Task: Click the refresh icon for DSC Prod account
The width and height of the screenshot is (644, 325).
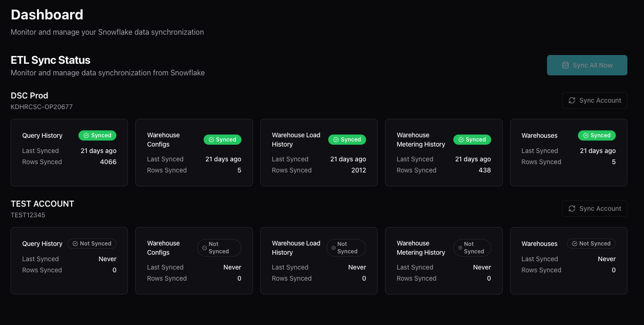Action: pos(572,100)
